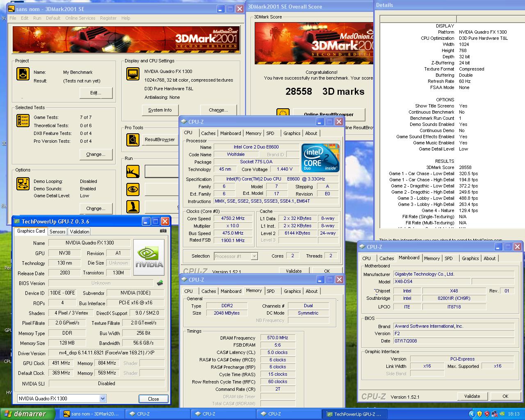The image size is (525, 420).
Task: Click the Intel Core 2 Duo logo
Action: point(320,157)
